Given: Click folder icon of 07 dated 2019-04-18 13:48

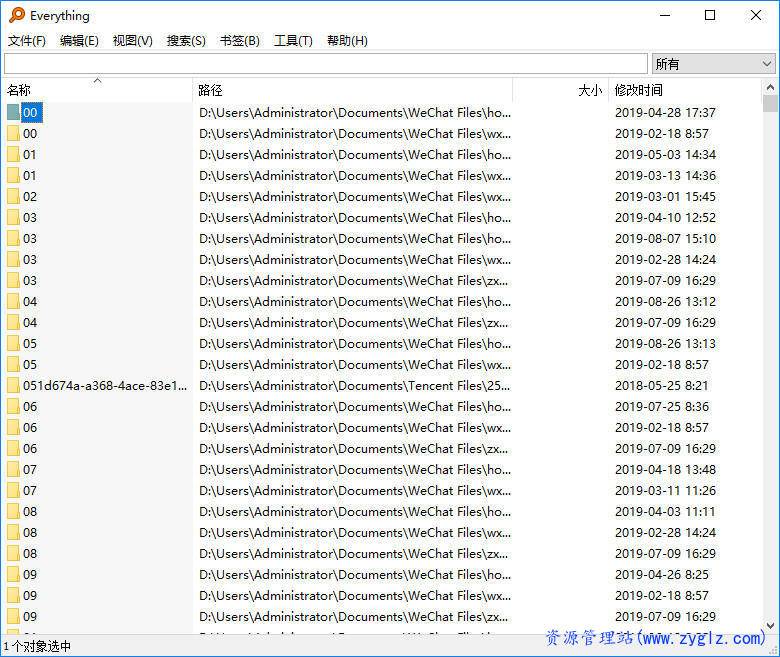Looking at the screenshot, I should pos(13,469).
